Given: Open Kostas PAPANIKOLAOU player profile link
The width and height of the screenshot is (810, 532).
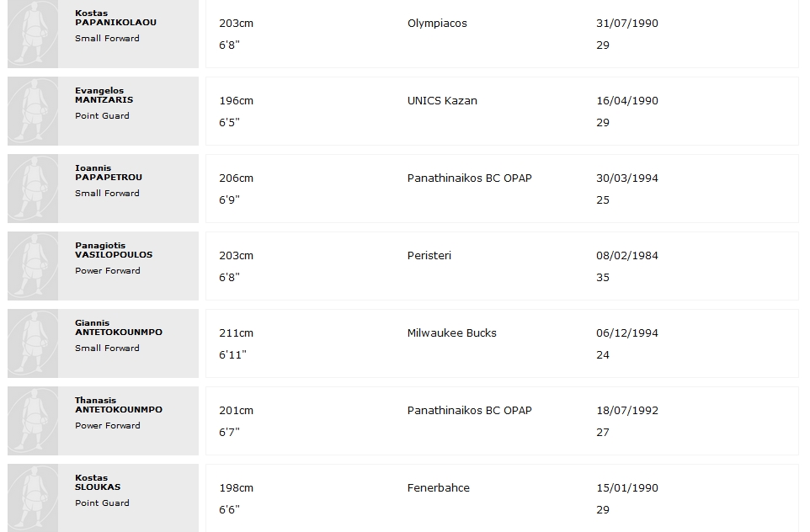Looking at the screenshot, I should 115,18.
